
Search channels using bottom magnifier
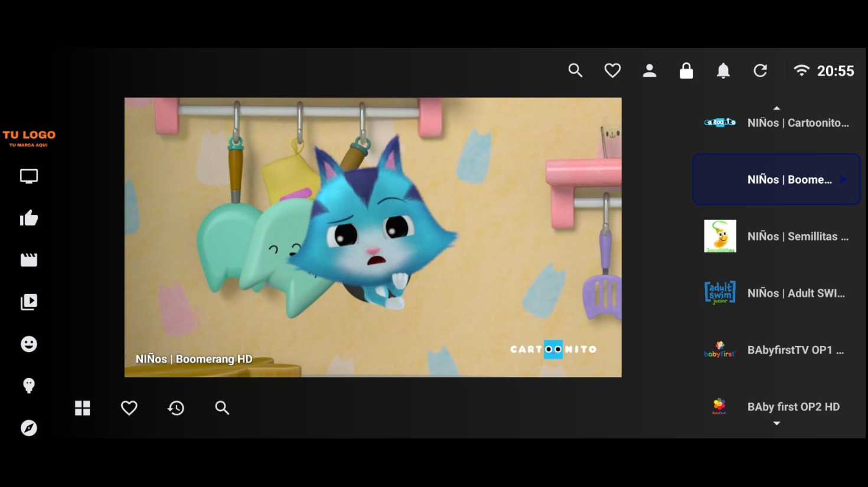[222, 408]
